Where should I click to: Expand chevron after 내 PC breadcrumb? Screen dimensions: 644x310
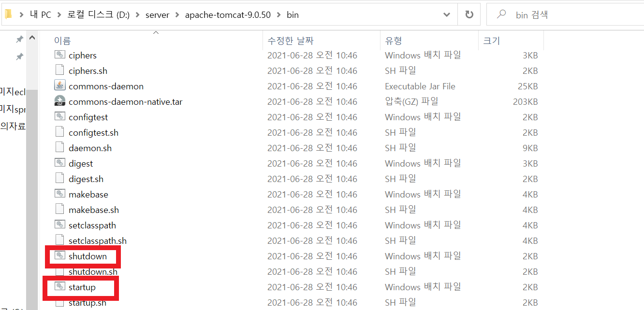coord(59,14)
